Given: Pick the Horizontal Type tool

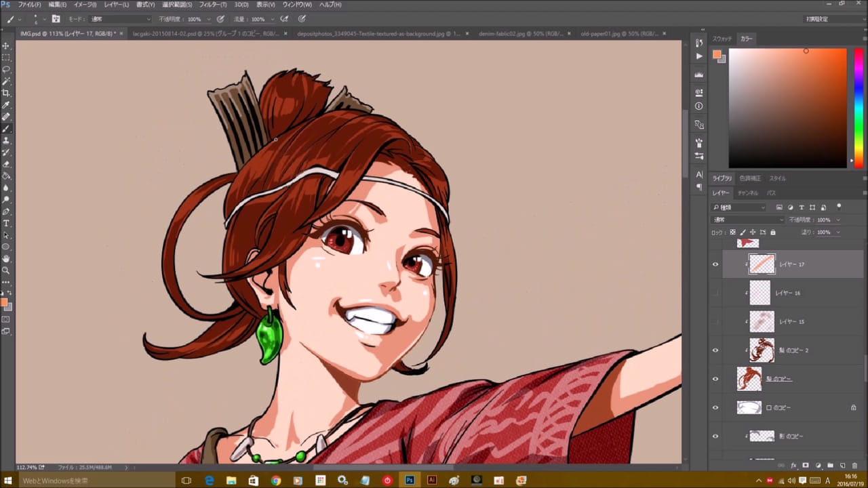Looking at the screenshot, I should click(x=6, y=223).
